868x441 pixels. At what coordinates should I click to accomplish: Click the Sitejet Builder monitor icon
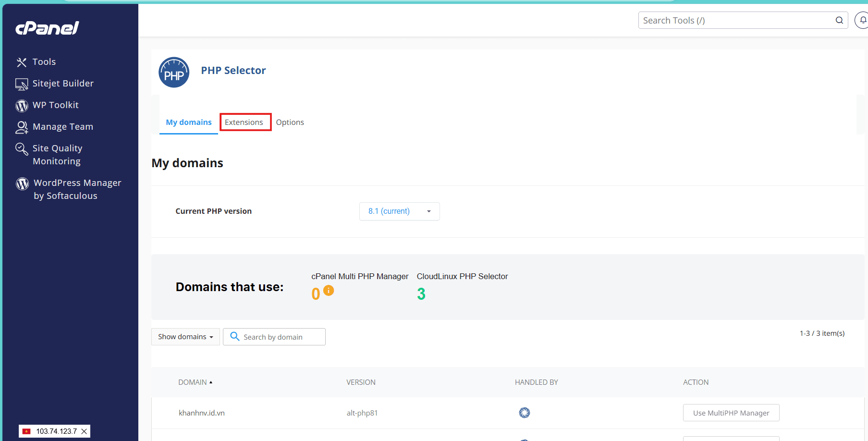click(x=22, y=84)
